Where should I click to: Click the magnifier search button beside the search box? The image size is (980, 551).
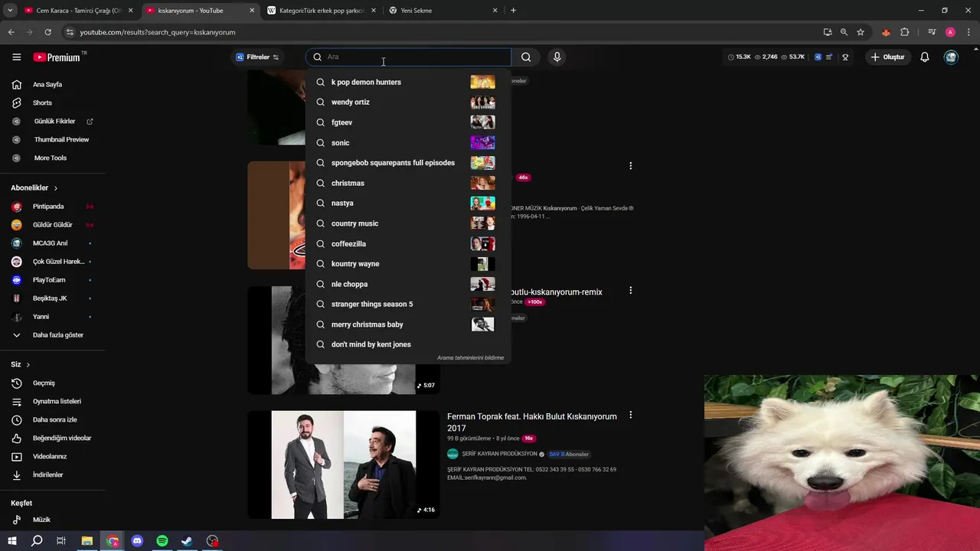(x=526, y=57)
